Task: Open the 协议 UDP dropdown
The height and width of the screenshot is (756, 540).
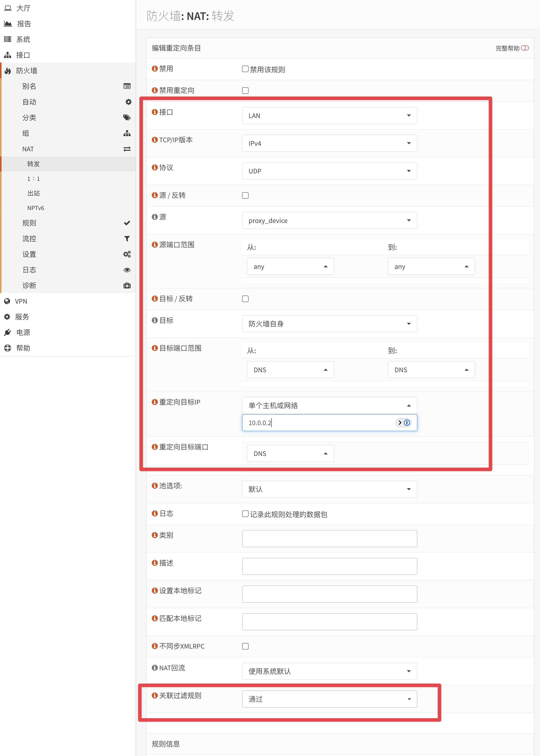Action: pyautogui.click(x=329, y=171)
